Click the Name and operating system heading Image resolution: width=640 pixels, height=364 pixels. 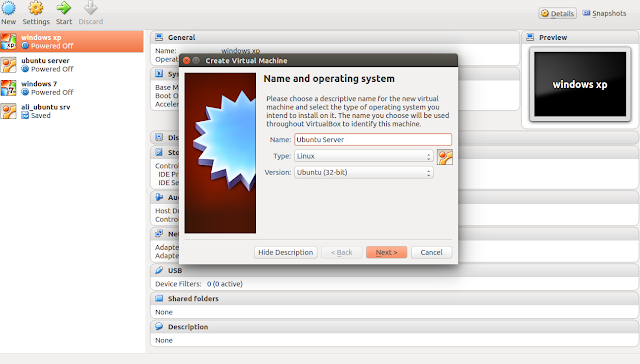pos(329,79)
